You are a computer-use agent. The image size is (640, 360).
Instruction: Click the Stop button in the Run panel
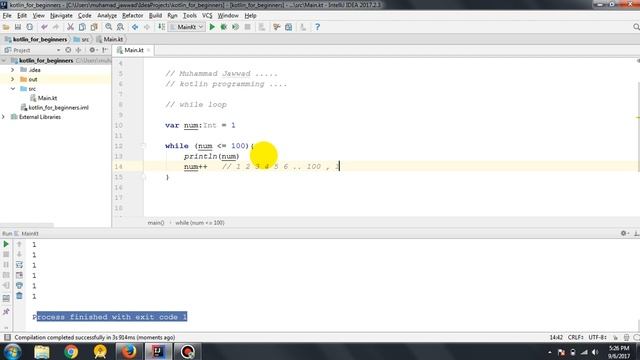click(x=6, y=254)
